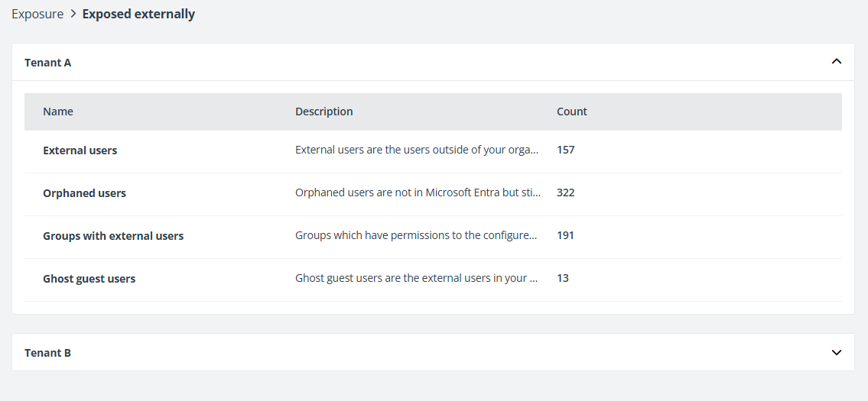Click the Name column header
The width and height of the screenshot is (868, 401).
coord(58,112)
